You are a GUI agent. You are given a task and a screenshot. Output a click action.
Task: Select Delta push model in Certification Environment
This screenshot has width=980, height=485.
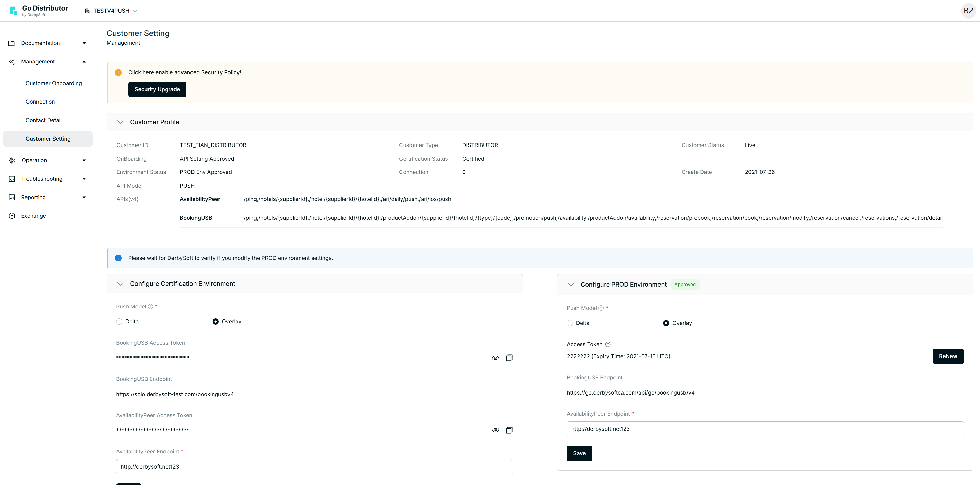120,322
